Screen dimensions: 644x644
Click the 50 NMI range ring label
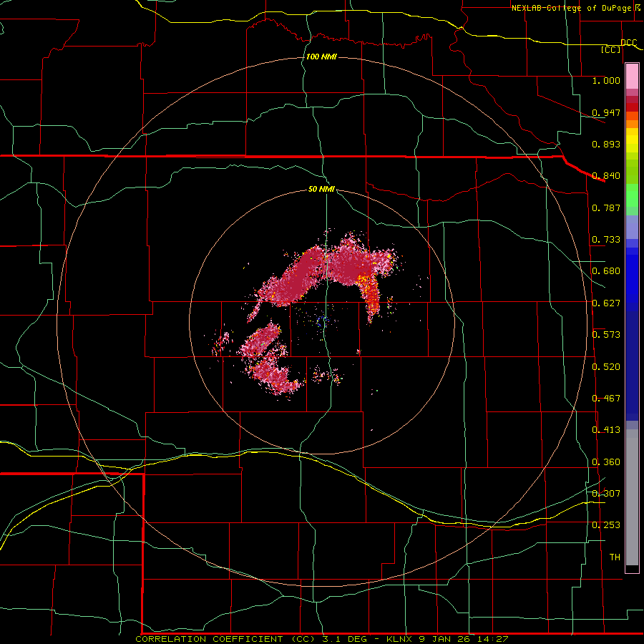click(321, 189)
